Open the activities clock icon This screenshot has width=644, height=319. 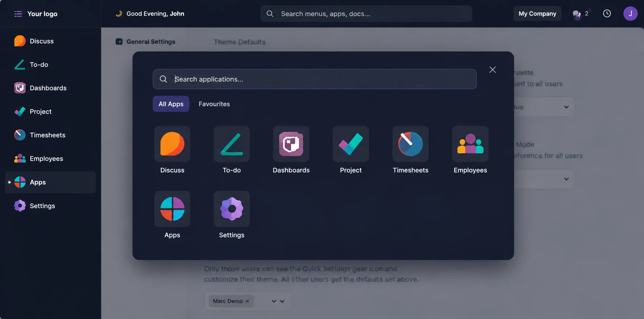(x=607, y=13)
